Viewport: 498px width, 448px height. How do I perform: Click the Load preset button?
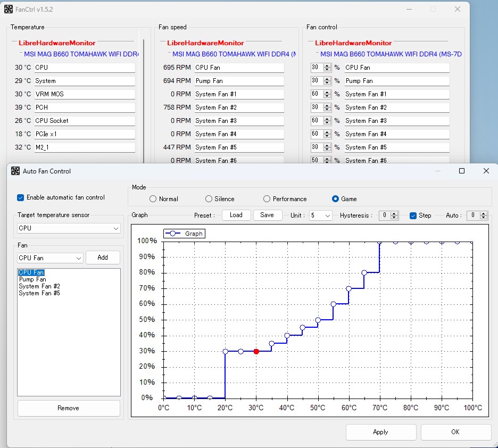point(236,215)
